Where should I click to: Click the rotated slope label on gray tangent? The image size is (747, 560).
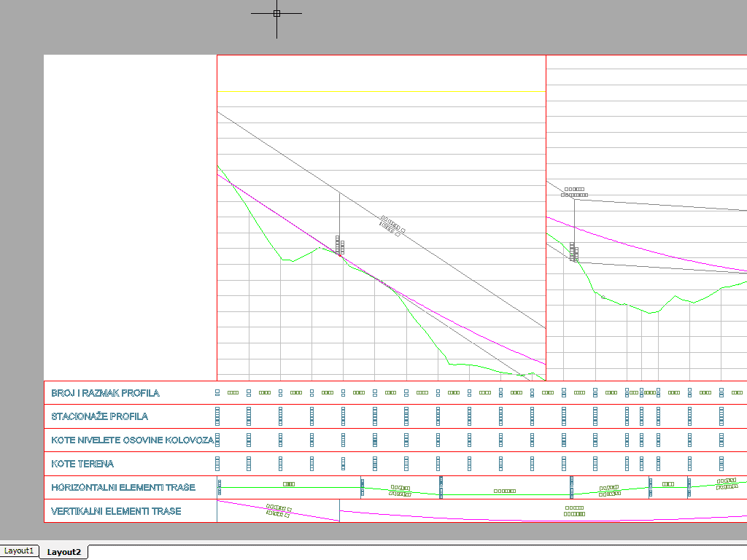(x=391, y=225)
